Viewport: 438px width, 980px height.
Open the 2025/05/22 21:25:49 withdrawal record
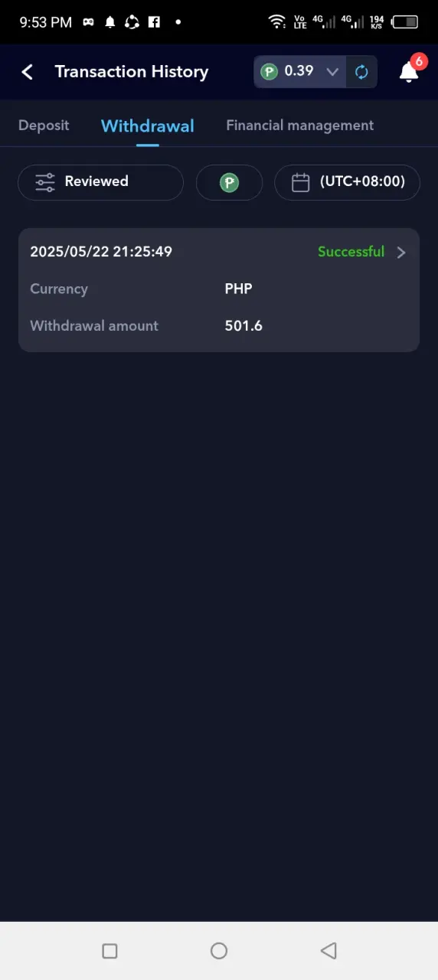219,290
